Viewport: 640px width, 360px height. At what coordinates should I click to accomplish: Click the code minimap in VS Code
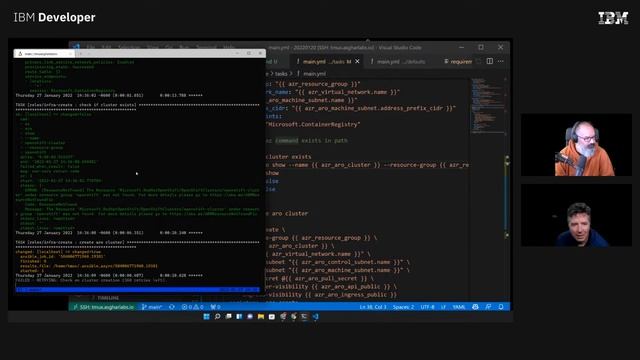pos(487,106)
